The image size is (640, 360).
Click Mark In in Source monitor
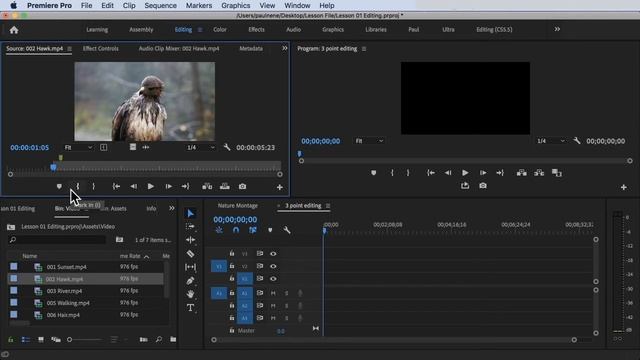(x=77, y=187)
